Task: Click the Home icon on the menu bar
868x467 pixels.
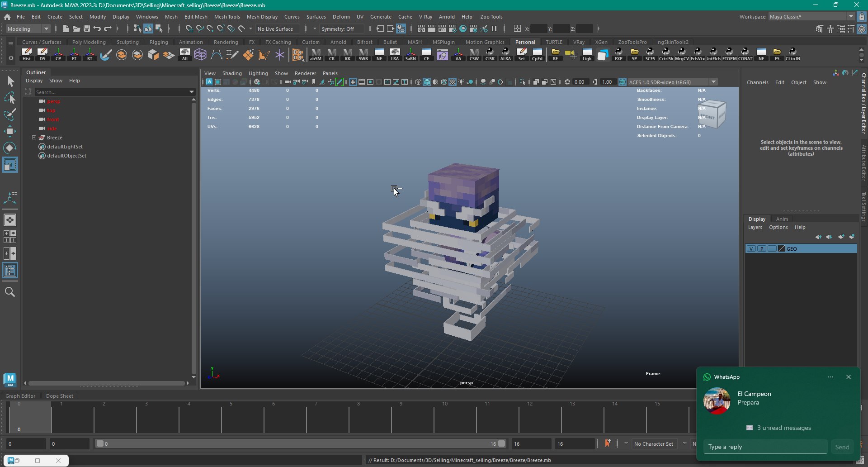Action: [x=7, y=17]
